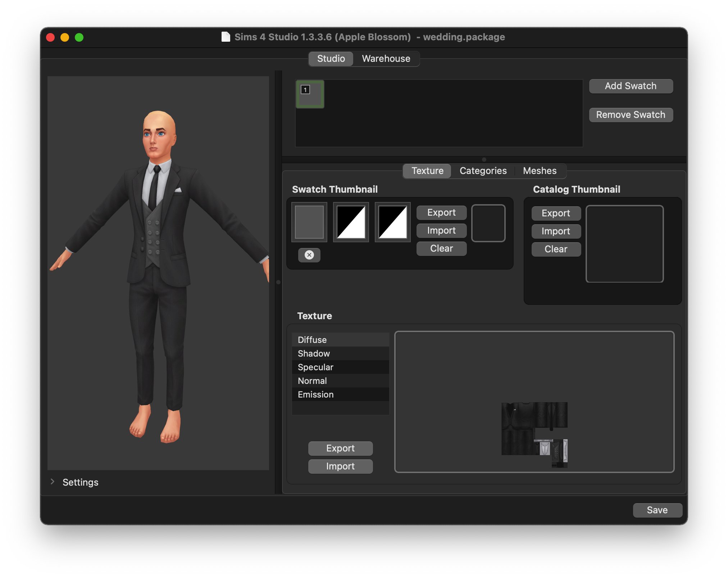Save the wedding.package file
728x578 pixels.
tap(658, 510)
